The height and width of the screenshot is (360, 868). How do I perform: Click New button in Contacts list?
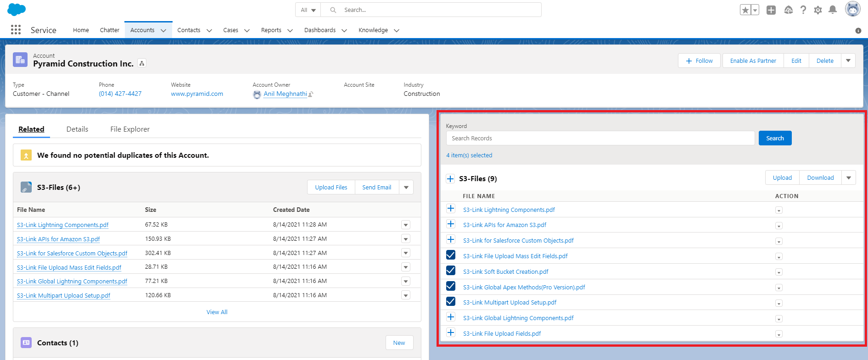[399, 343]
